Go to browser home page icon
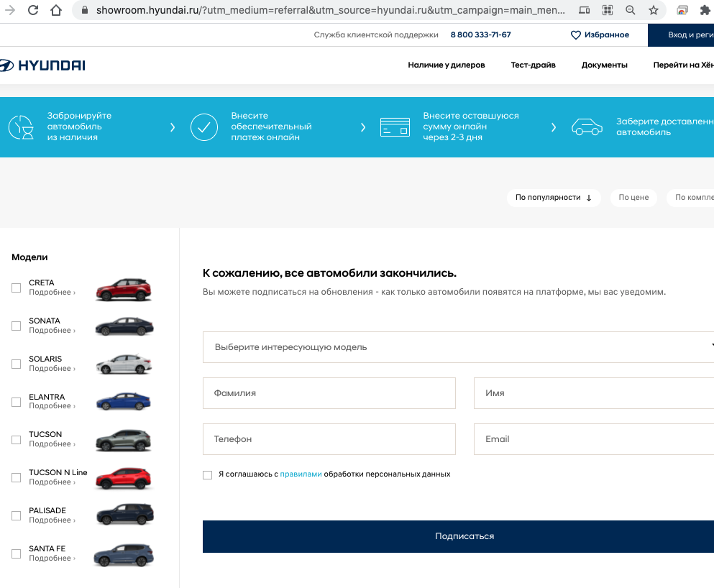The height and width of the screenshot is (588, 714). point(56,10)
